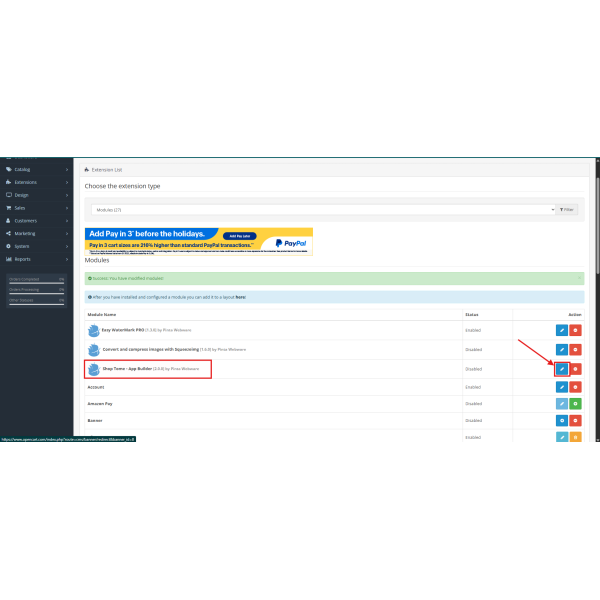Open the Marketing sidebar menu
600x600 pixels.
click(36, 233)
